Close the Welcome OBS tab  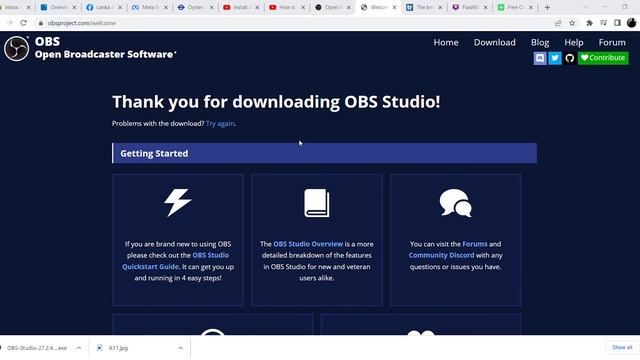(x=394, y=7)
